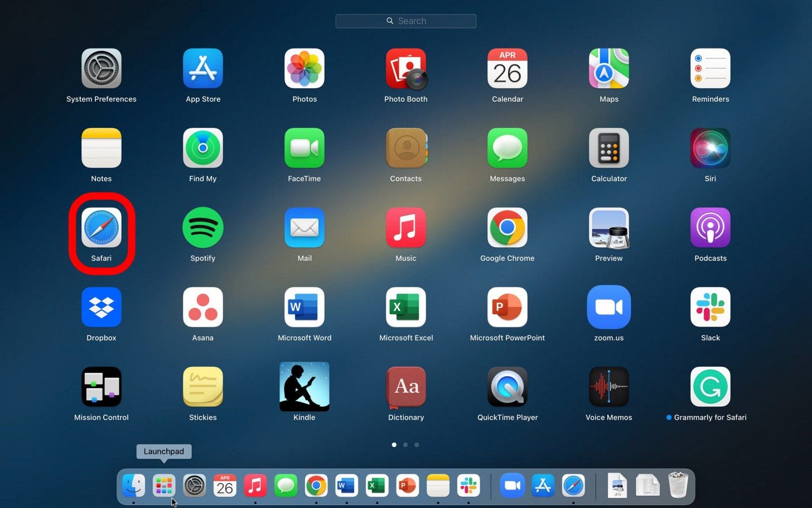Open the Maps app

point(609,69)
